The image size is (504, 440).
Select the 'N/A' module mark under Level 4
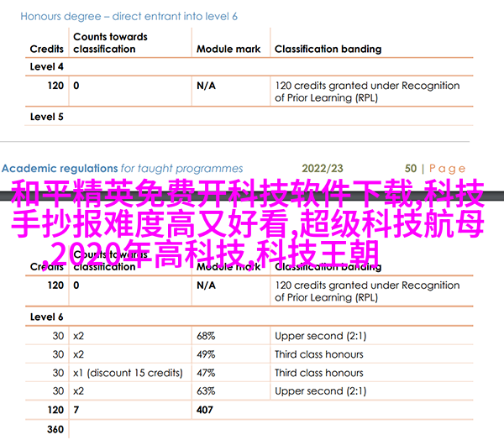(x=206, y=86)
